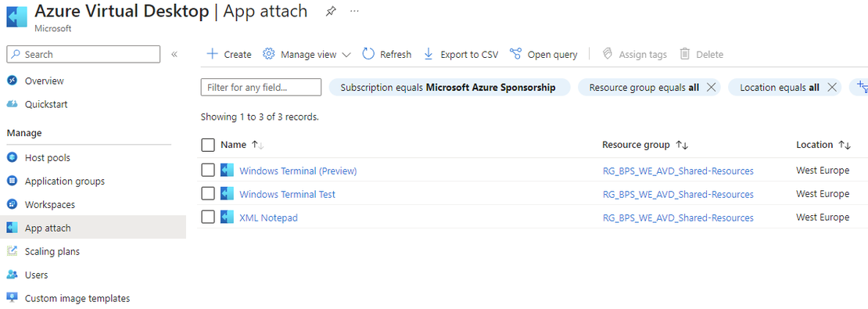
Task: Open the ellipsis more options menu
Action: click(x=354, y=12)
